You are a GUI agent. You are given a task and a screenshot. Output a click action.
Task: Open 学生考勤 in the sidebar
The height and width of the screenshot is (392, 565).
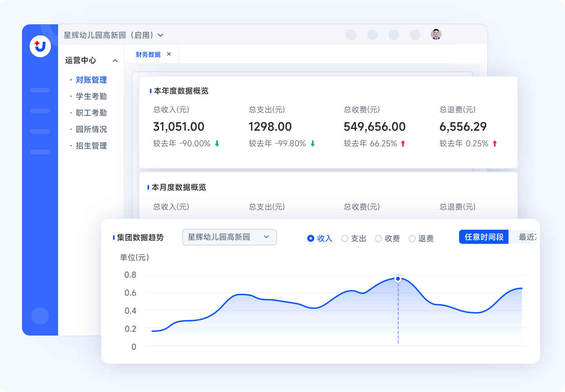(x=91, y=96)
